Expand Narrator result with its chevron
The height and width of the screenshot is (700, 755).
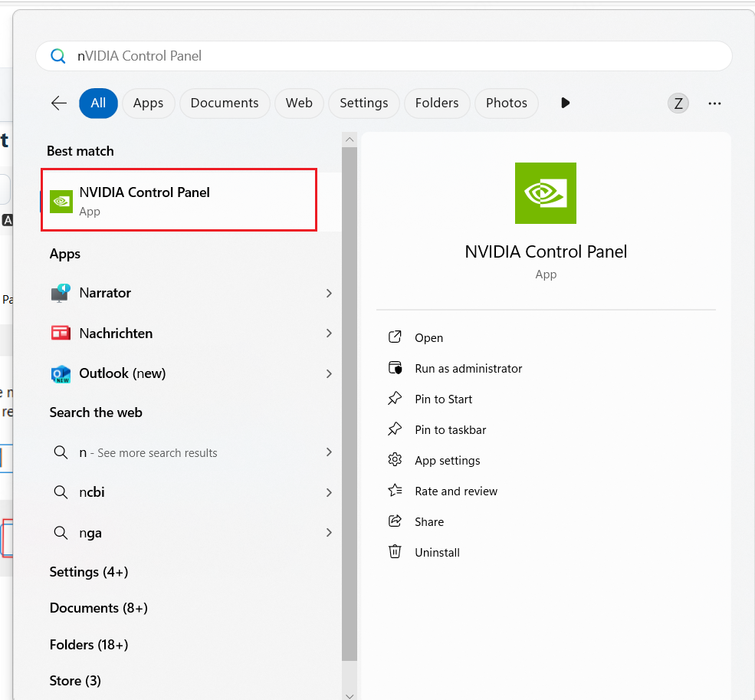point(329,293)
